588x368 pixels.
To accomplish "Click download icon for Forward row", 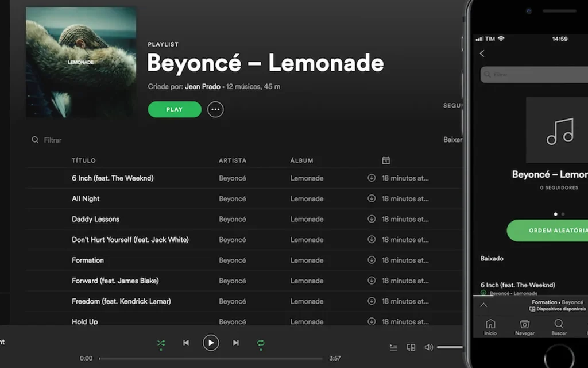I will pos(372,280).
